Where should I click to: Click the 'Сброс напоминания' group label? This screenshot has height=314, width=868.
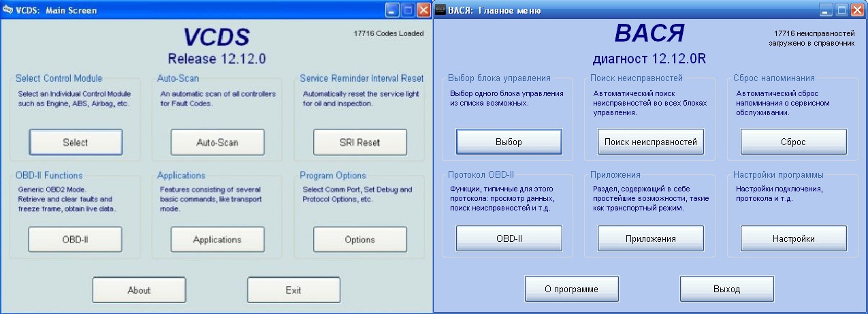tap(774, 78)
